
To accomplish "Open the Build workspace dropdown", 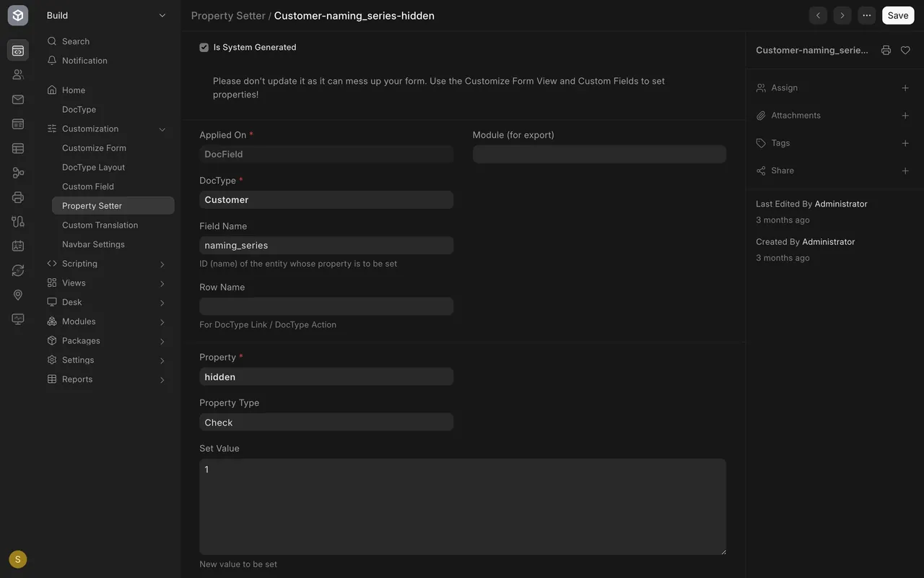I will click(107, 15).
